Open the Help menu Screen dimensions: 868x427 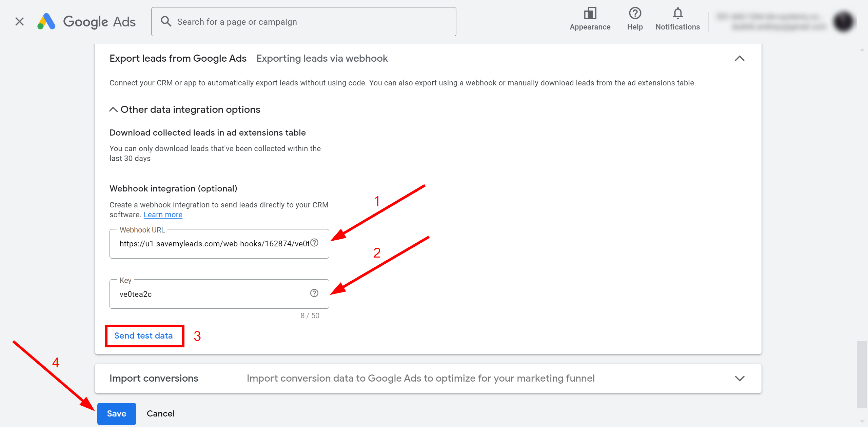[635, 19]
